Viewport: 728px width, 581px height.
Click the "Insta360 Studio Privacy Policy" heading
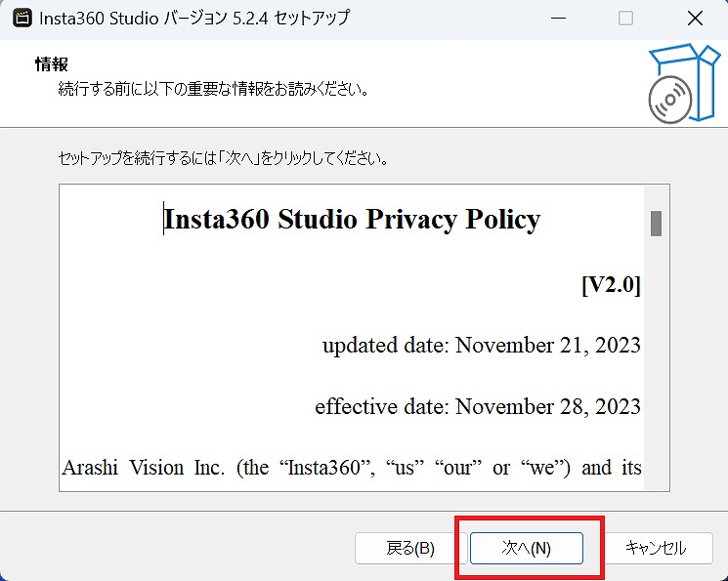tap(352, 219)
